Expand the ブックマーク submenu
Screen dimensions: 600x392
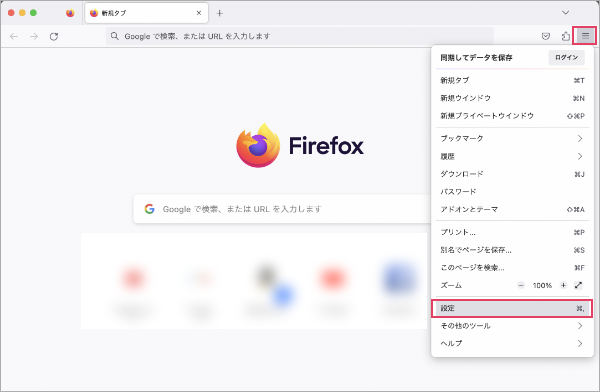[x=512, y=138]
